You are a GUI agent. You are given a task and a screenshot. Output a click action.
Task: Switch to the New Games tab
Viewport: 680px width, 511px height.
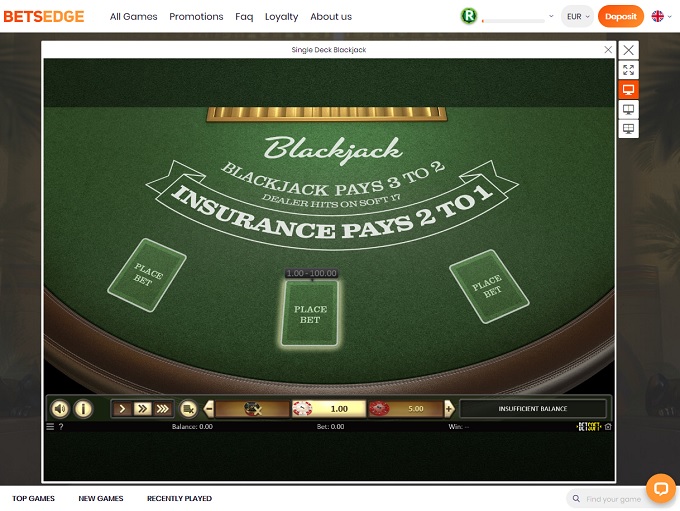tap(101, 498)
